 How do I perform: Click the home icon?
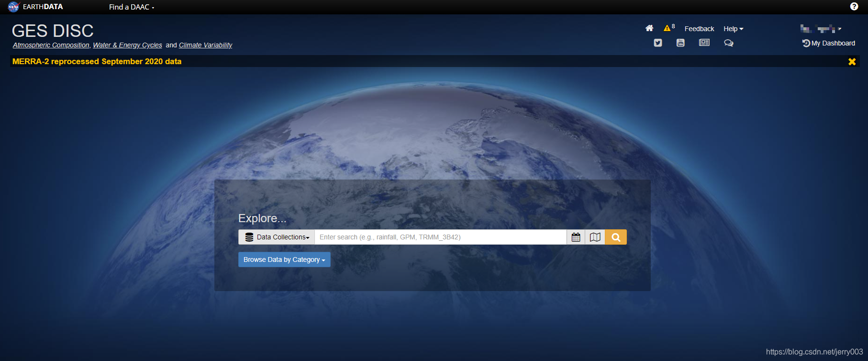[649, 28]
